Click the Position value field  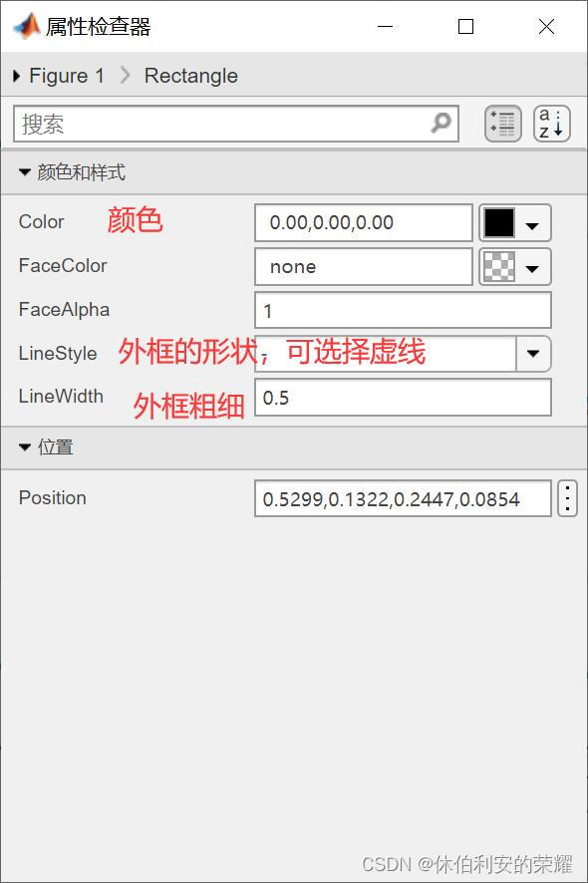point(403,498)
